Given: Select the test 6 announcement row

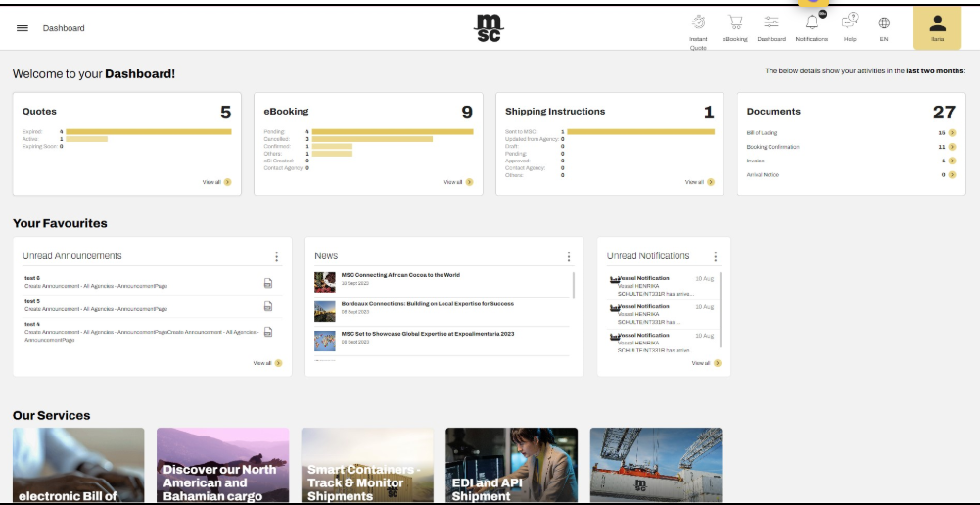Looking at the screenshot, I should point(153,283).
